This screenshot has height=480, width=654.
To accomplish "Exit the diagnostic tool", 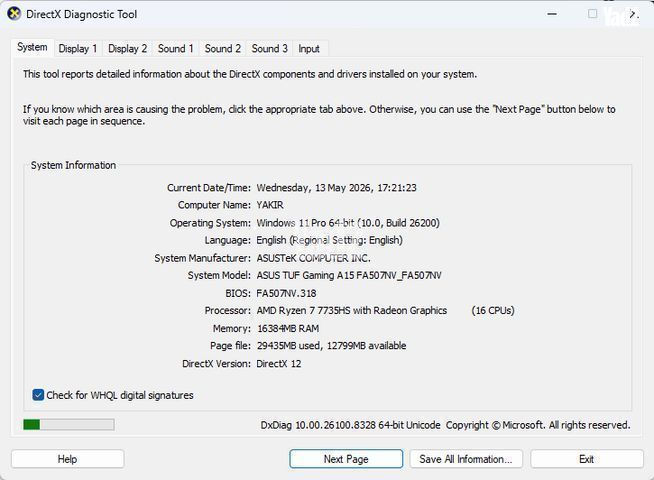I will [586, 459].
